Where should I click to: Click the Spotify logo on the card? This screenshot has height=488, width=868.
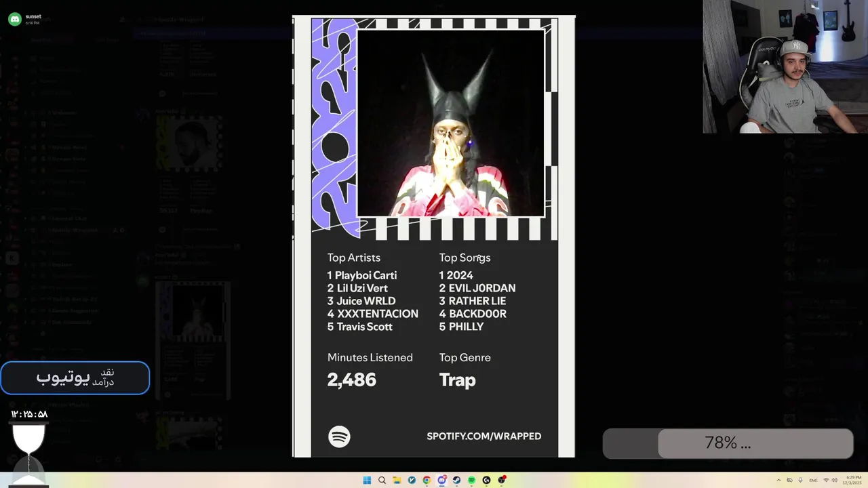tap(339, 436)
